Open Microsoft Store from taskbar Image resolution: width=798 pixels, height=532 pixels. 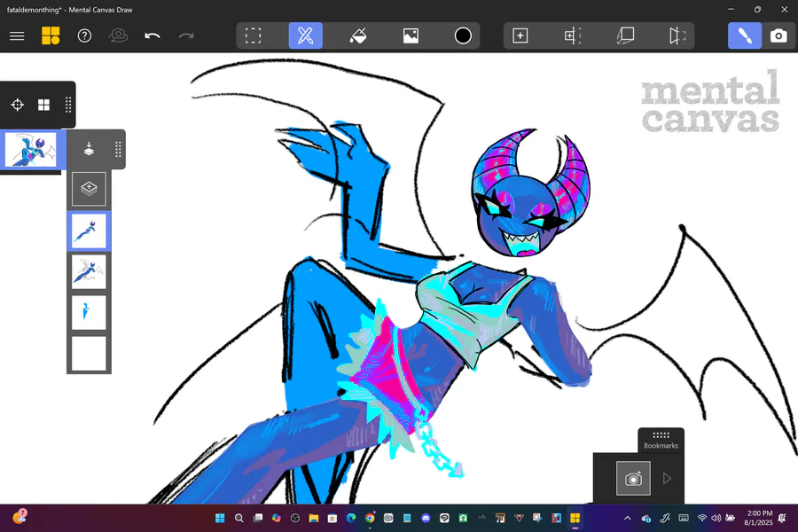(x=332, y=518)
